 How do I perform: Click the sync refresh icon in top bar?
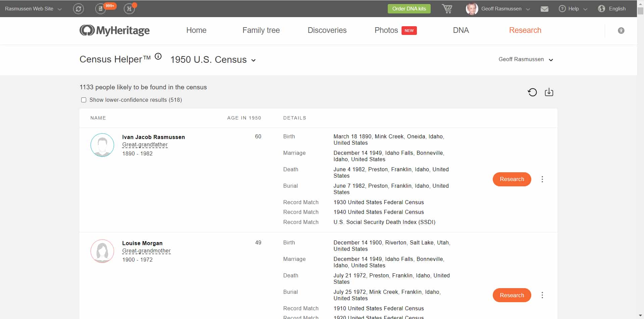[78, 9]
